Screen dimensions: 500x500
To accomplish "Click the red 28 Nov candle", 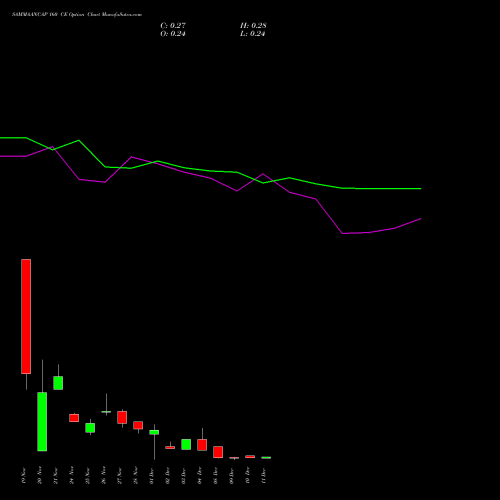I will pos(138,425).
